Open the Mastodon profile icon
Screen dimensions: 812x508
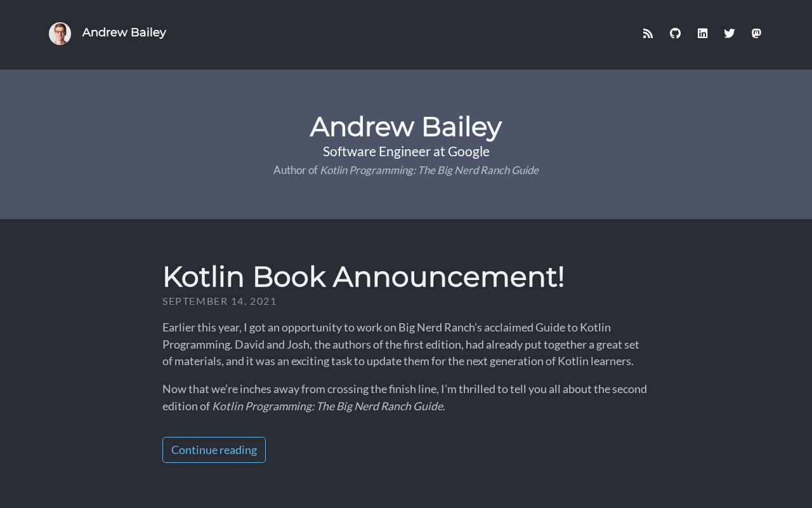pos(756,34)
